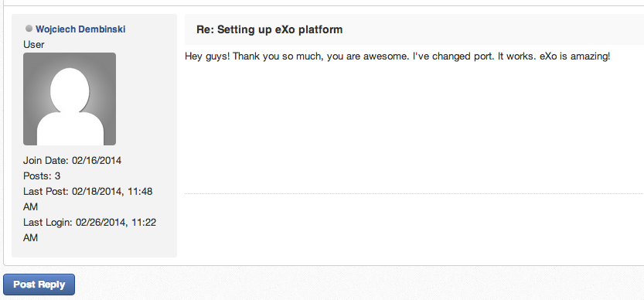This screenshot has height=300, width=644.
Task: Click the gray offline status dot
Action: (x=29, y=29)
